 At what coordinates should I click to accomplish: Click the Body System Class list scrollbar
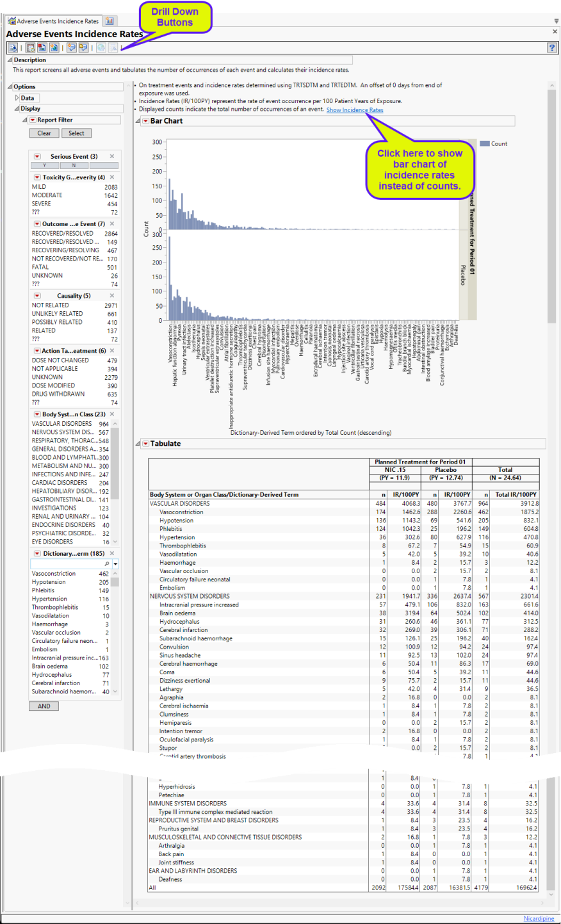(115, 480)
